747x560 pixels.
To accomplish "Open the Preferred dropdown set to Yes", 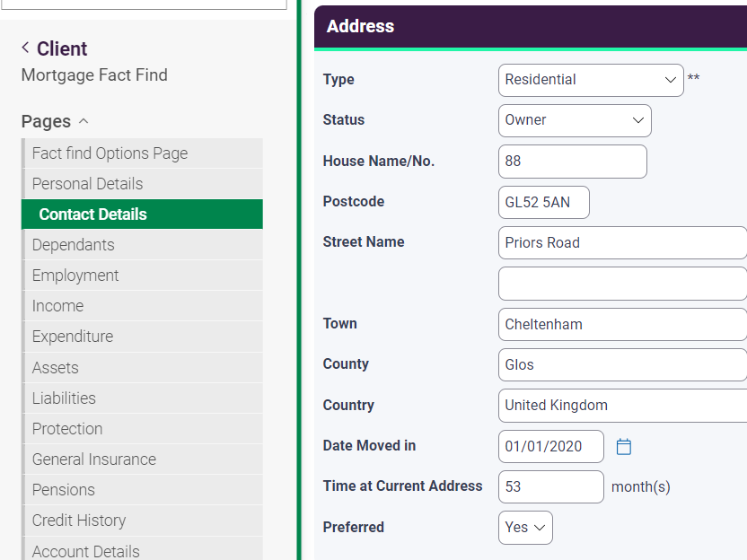I will point(525,528).
